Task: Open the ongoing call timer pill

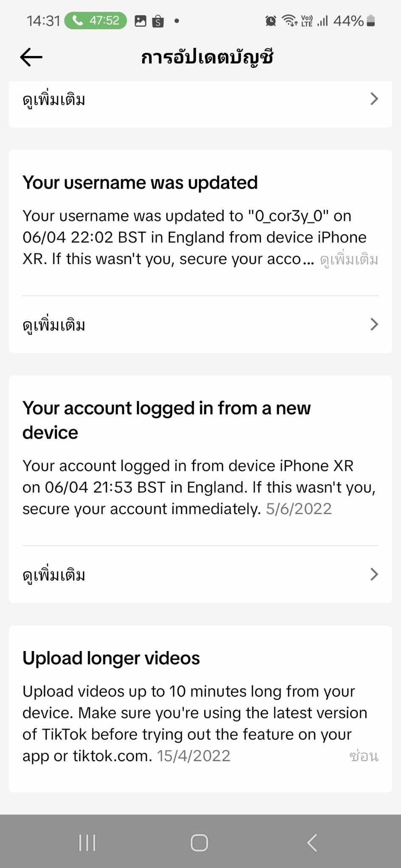Action: pyautogui.click(x=95, y=20)
